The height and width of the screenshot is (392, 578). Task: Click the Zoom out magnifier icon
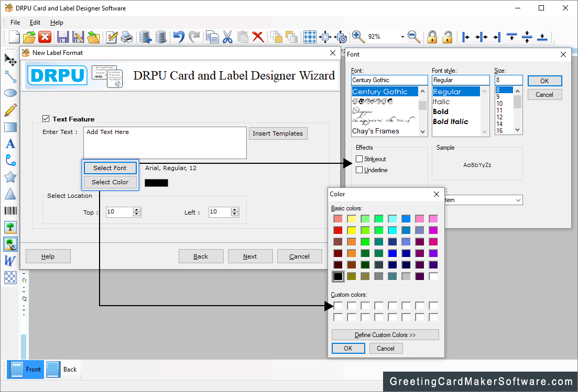coord(414,37)
